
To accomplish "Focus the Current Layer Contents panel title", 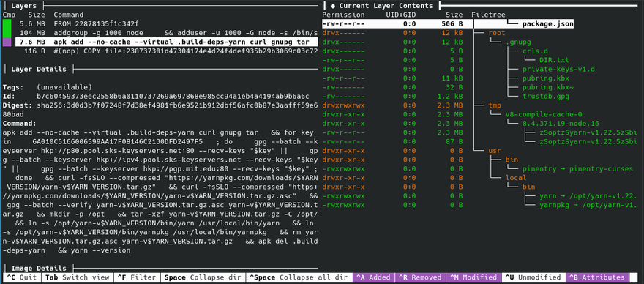I will coord(386,6).
